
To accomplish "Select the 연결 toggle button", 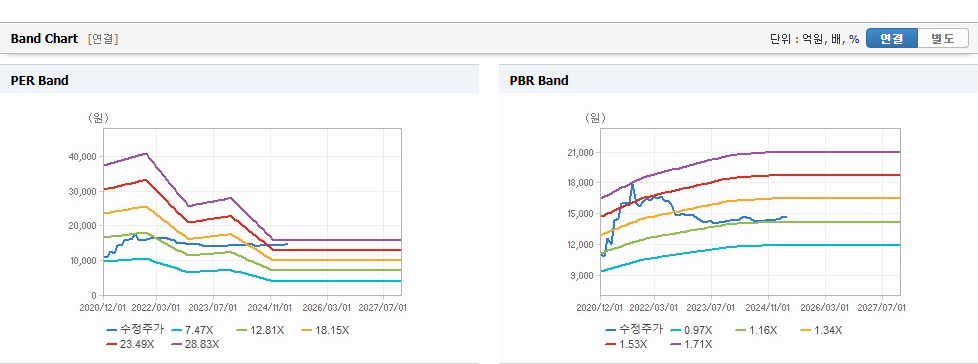I will (892, 39).
